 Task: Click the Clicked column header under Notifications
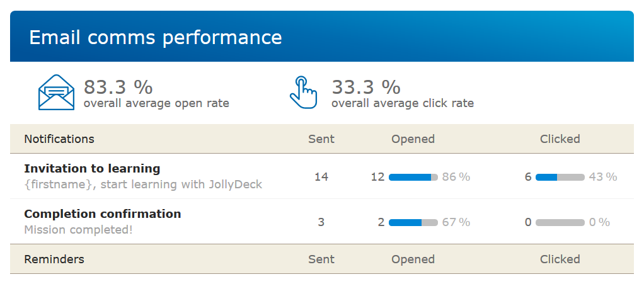coord(560,139)
